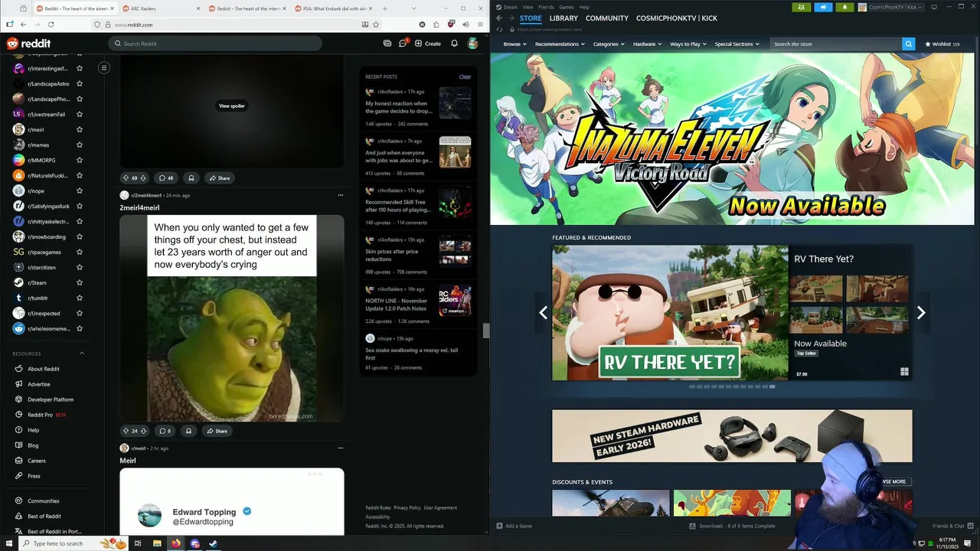Expand Steam Categories dropdown

(609, 44)
